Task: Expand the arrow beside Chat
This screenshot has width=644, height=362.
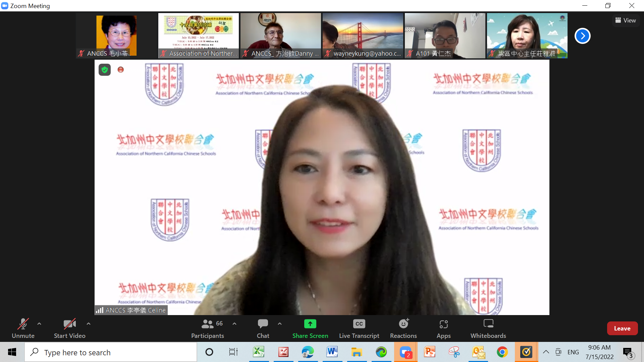Action: 280,324
